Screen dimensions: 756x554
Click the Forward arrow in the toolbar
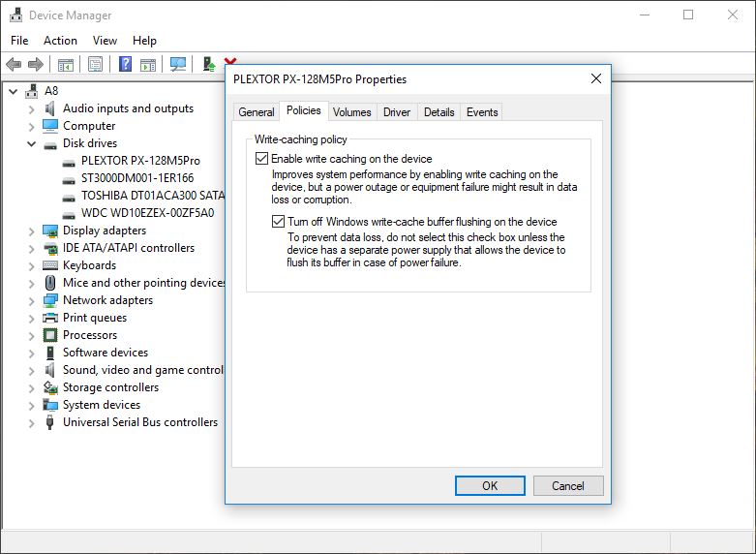(36, 64)
